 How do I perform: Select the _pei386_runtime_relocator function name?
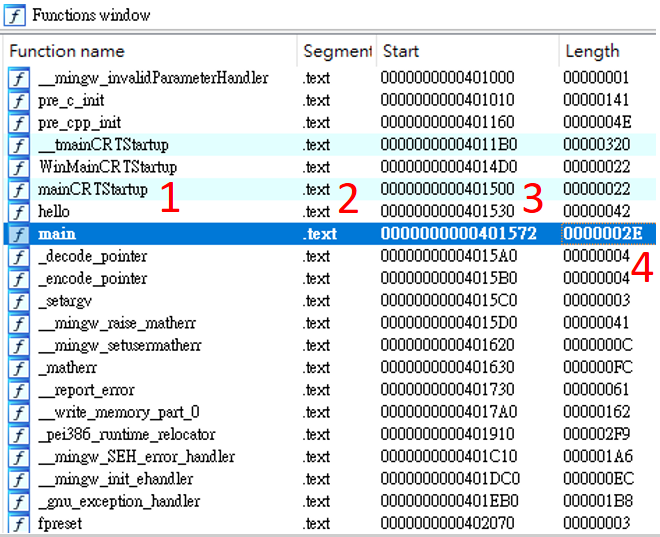click(x=127, y=435)
